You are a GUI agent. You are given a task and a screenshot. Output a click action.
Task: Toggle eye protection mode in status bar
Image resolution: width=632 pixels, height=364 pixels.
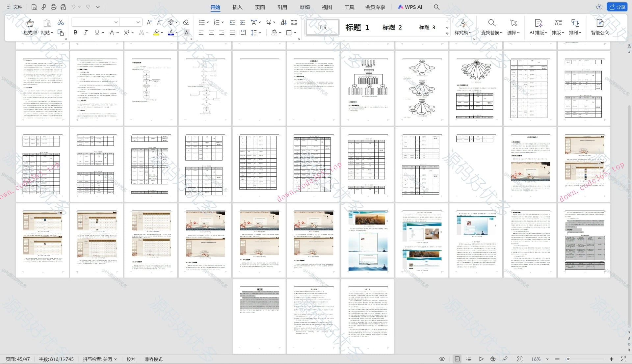click(442, 359)
